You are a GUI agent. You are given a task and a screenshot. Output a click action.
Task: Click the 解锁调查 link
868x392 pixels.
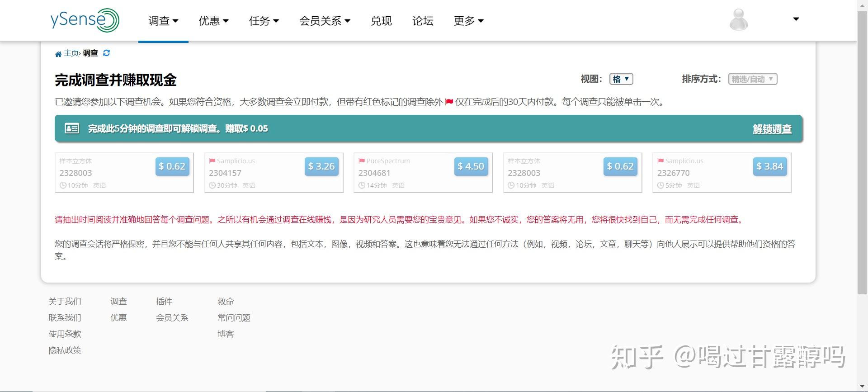click(x=772, y=129)
